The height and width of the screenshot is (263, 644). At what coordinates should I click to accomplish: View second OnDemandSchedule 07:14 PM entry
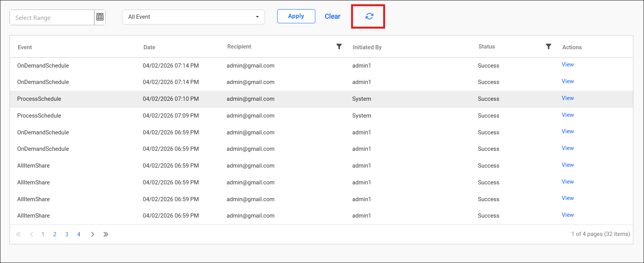tap(567, 81)
